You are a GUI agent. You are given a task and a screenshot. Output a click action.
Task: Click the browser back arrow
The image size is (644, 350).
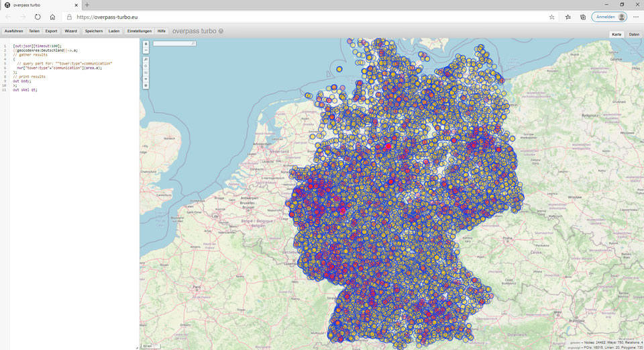pyautogui.click(x=8, y=17)
